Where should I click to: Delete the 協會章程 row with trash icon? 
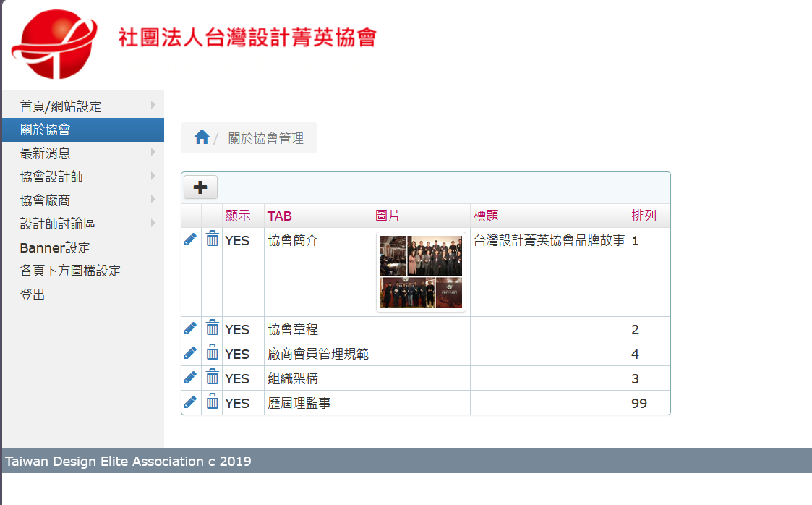click(213, 328)
